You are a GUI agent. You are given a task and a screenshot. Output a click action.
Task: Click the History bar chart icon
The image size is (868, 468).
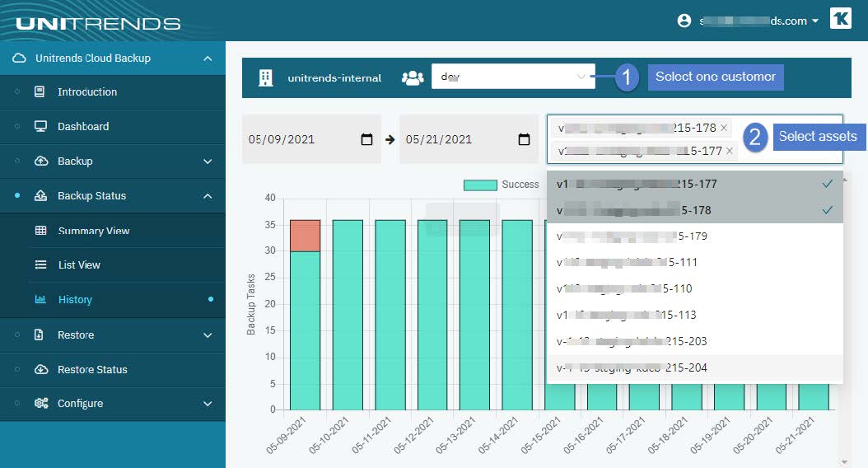[x=40, y=299]
